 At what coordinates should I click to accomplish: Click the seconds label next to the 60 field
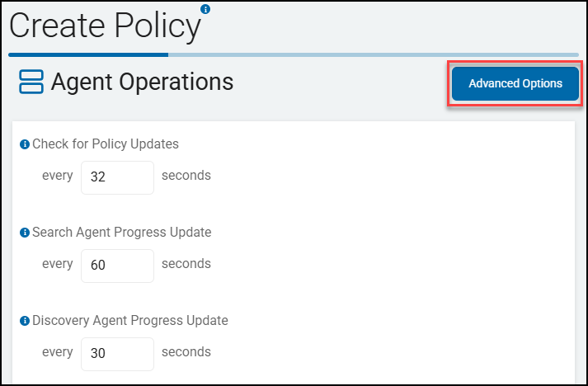pos(186,264)
